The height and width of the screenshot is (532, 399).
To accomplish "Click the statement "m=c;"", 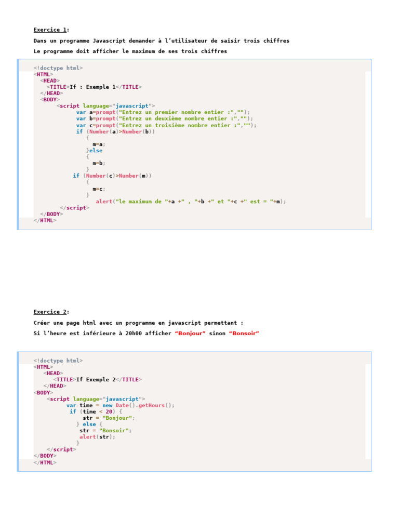I will pyautogui.click(x=99, y=189).
